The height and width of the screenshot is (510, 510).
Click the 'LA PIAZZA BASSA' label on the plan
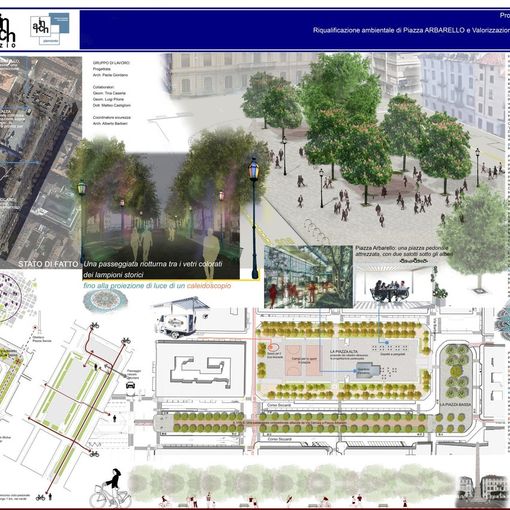pos(456,404)
